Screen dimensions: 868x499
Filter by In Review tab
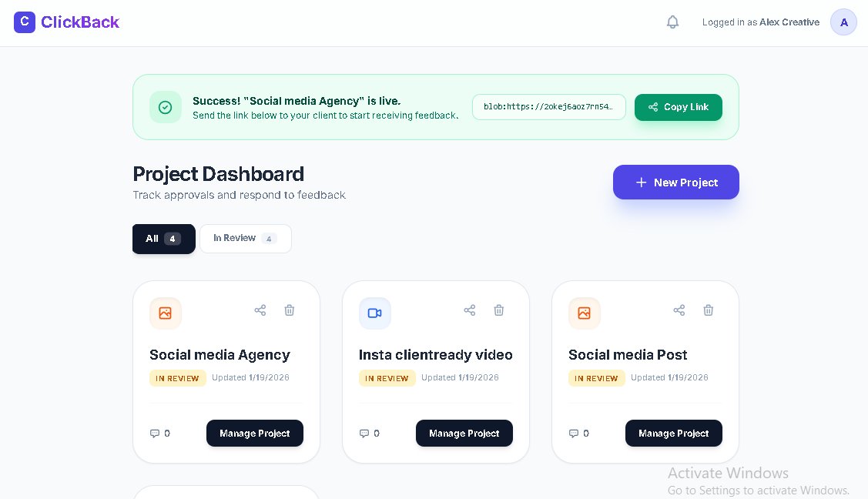[245, 239]
